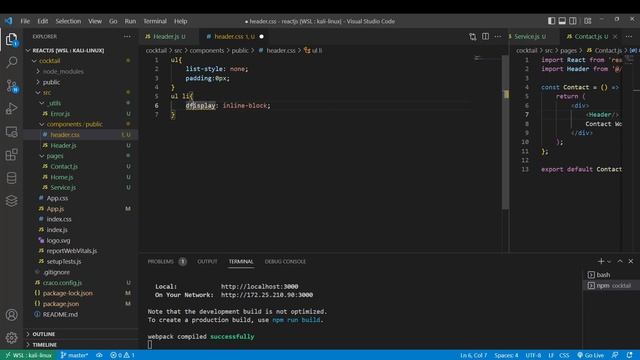Viewport: 640px width, 360px height.
Task: Click the eye watch icon in status bar
Action: tap(99, 355)
